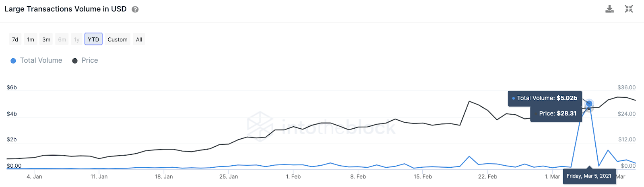Toggle the Total Volume series legend

pos(36,60)
